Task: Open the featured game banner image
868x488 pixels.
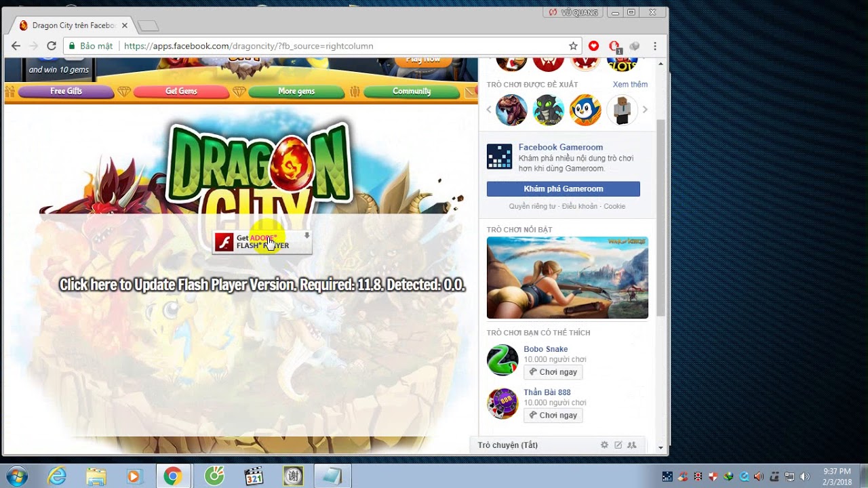Action: (568, 278)
